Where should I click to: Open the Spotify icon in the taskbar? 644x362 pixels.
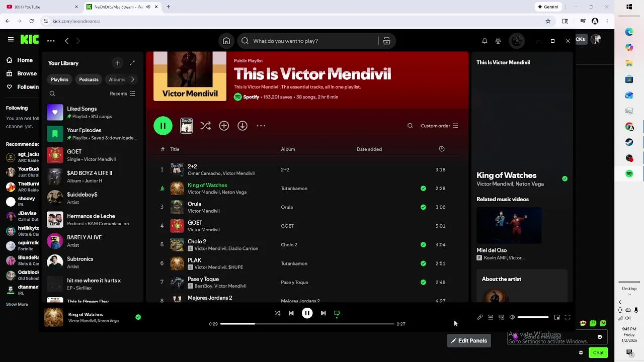tap(629, 173)
